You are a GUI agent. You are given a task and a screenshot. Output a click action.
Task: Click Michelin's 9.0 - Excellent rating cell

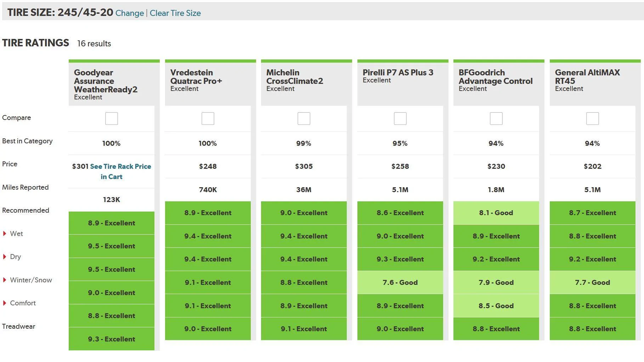(x=304, y=213)
